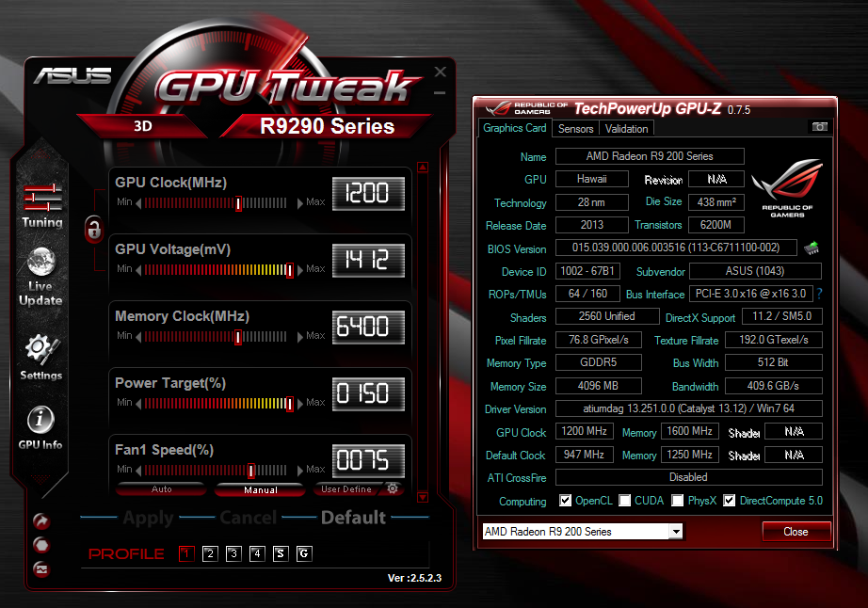This screenshot has width=868, height=608.
Task: Toggle the PhysX checkbox
Action: click(677, 501)
